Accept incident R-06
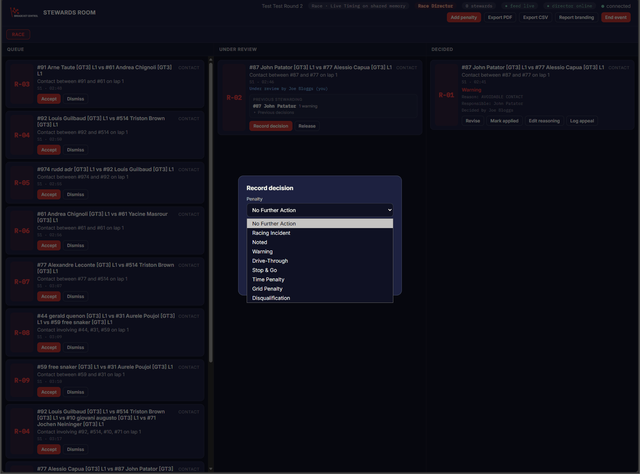 click(x=49, y=245)
